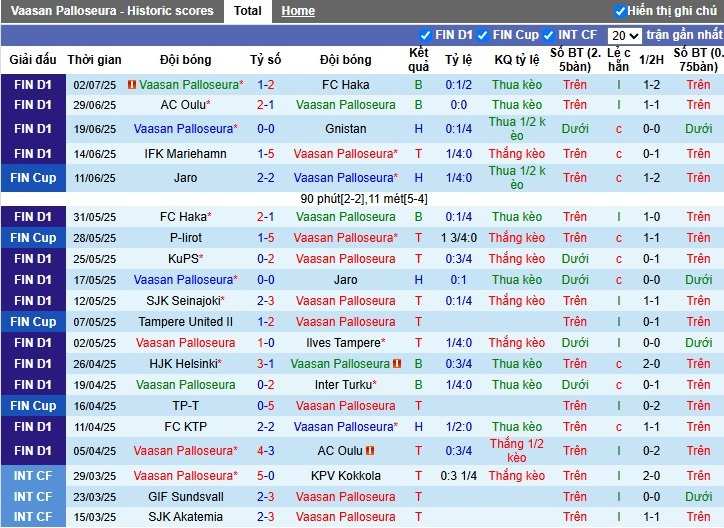724x528 pixels.
Task: Click FC KTP team name
Action: coord(186,427)
